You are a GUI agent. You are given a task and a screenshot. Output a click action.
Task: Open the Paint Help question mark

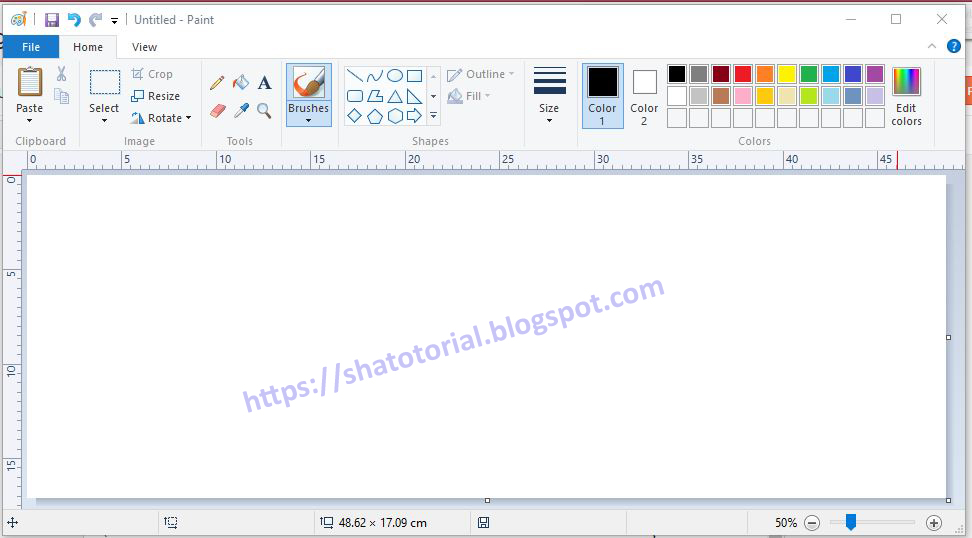point(953,46)
